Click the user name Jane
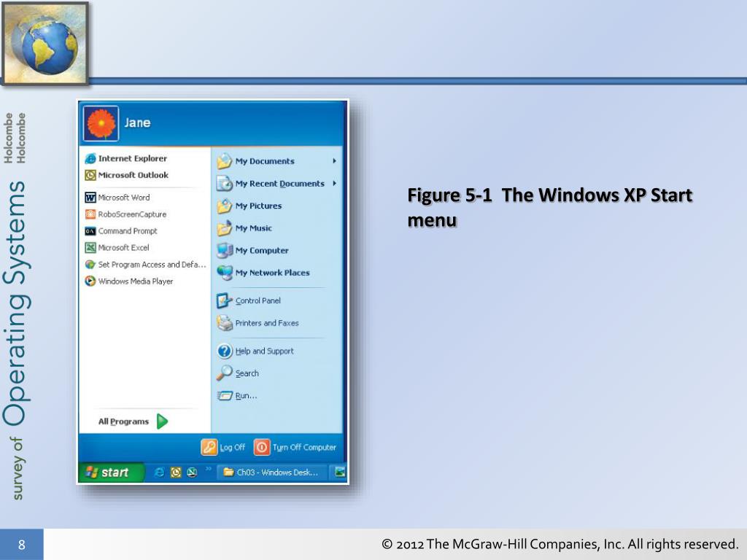 137,122
